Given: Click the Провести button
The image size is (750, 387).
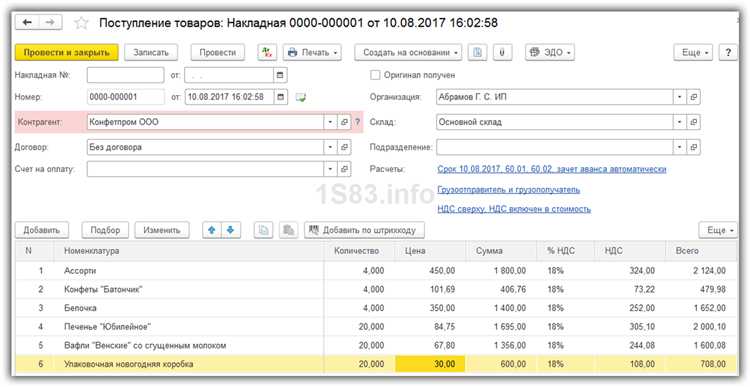Looking at the screenshot, I should click(x=218, y=53).
